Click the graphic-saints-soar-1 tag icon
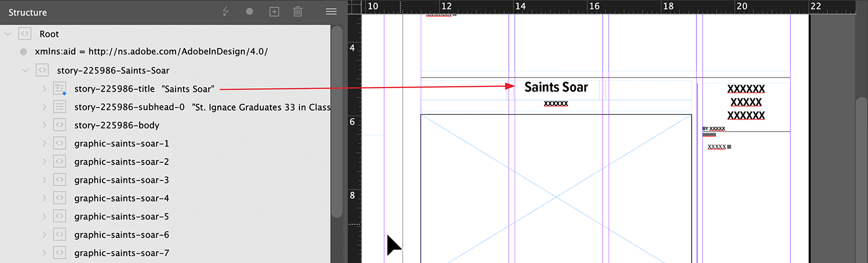 click(x=60, y=143)
